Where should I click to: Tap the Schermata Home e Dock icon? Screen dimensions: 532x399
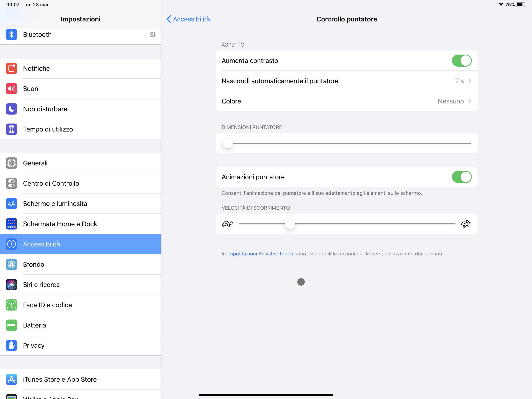11,224
